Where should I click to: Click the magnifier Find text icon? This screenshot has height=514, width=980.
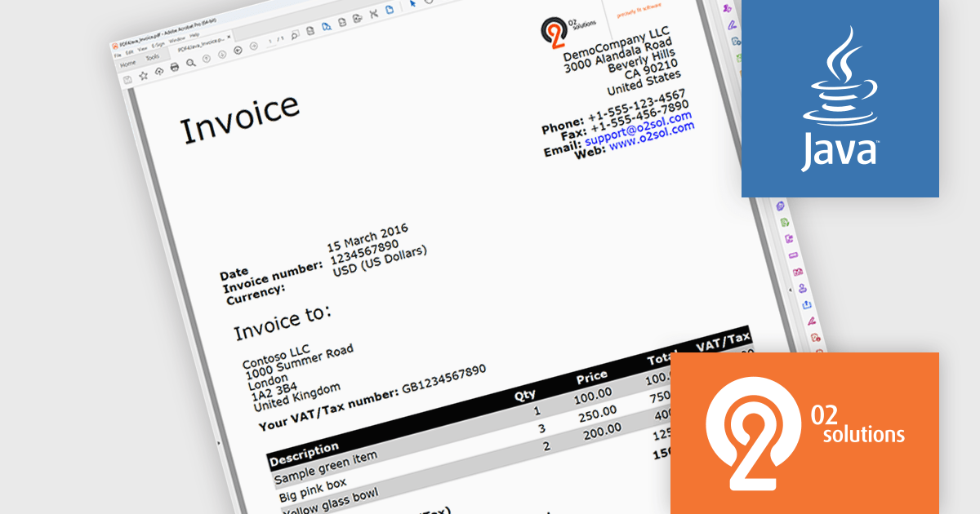[x=190, y=64]
